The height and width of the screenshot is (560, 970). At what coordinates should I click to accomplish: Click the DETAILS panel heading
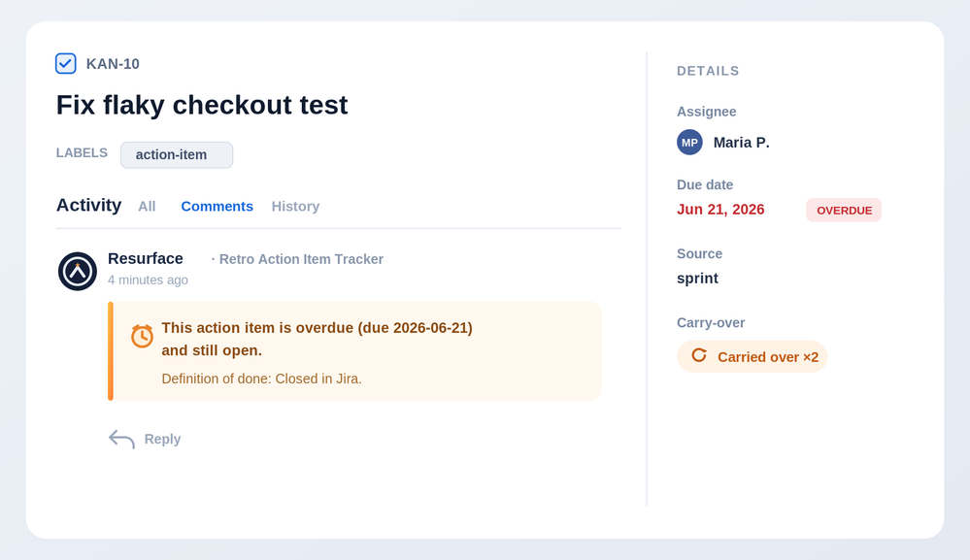tap(708, 71)
